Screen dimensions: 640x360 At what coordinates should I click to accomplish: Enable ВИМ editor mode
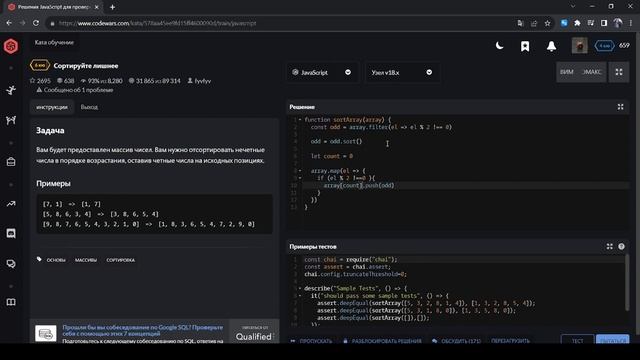pos(567,72)
